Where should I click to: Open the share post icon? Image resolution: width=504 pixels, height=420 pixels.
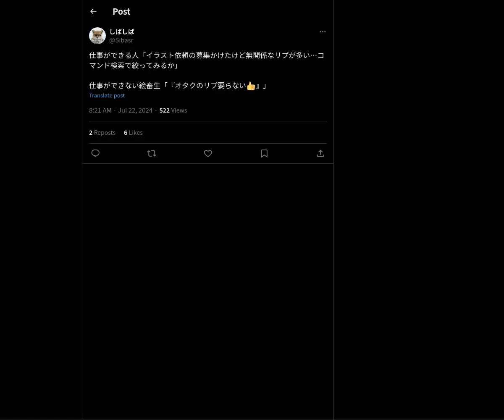click(x=320, y=153)
